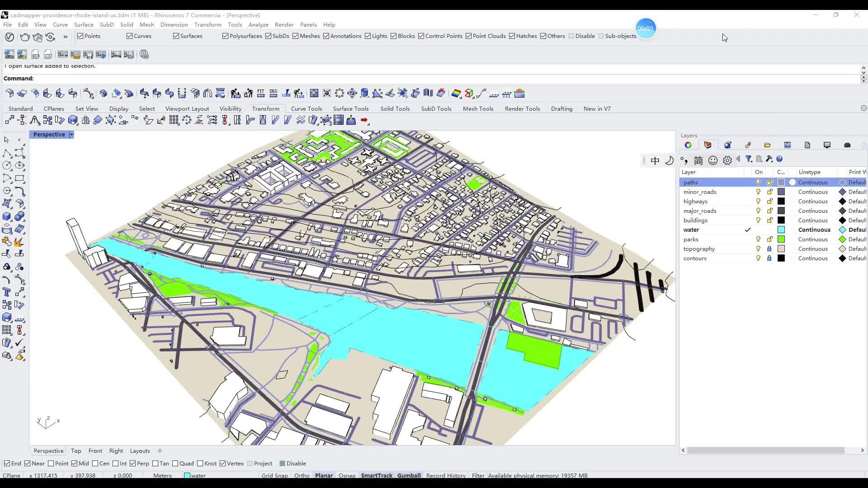Image resolution: width=868 pixels, height=488 pixels.
Task: Open the Surface menu
Action: click(84, 25)
